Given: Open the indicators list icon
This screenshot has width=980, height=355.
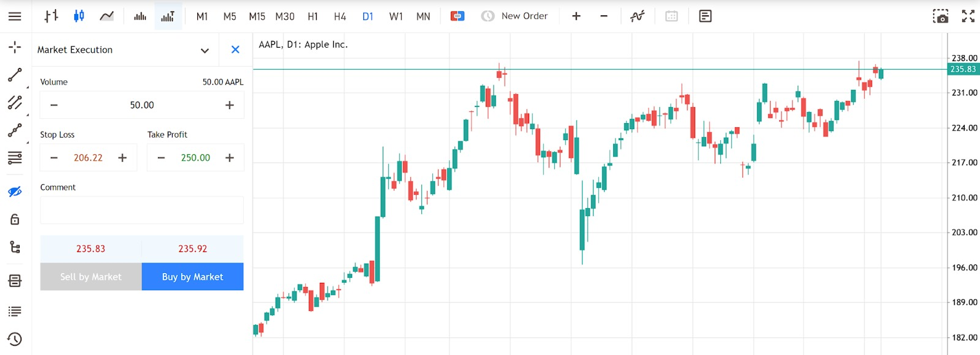Looking at the screenshot, I should pos(637,16).
